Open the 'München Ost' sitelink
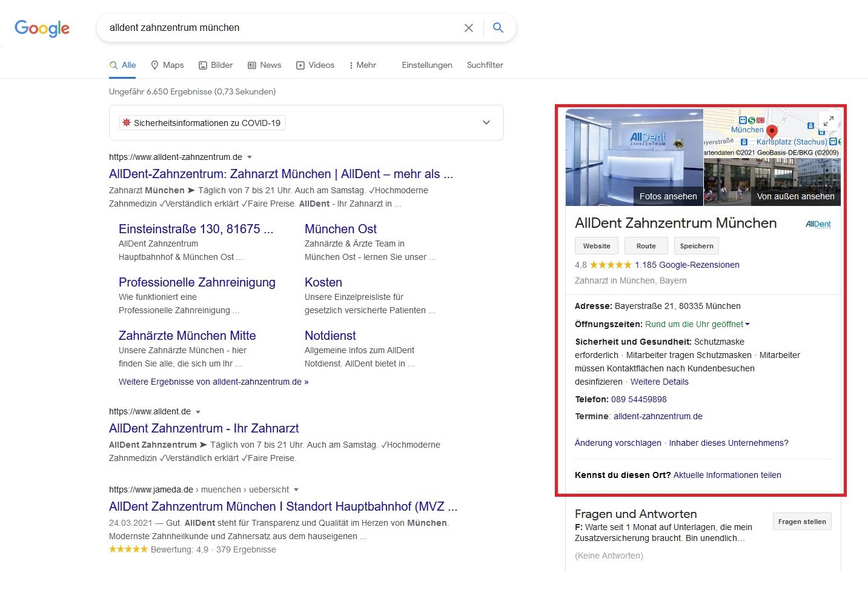The image size is (868, 607). [x=340, y=229]
